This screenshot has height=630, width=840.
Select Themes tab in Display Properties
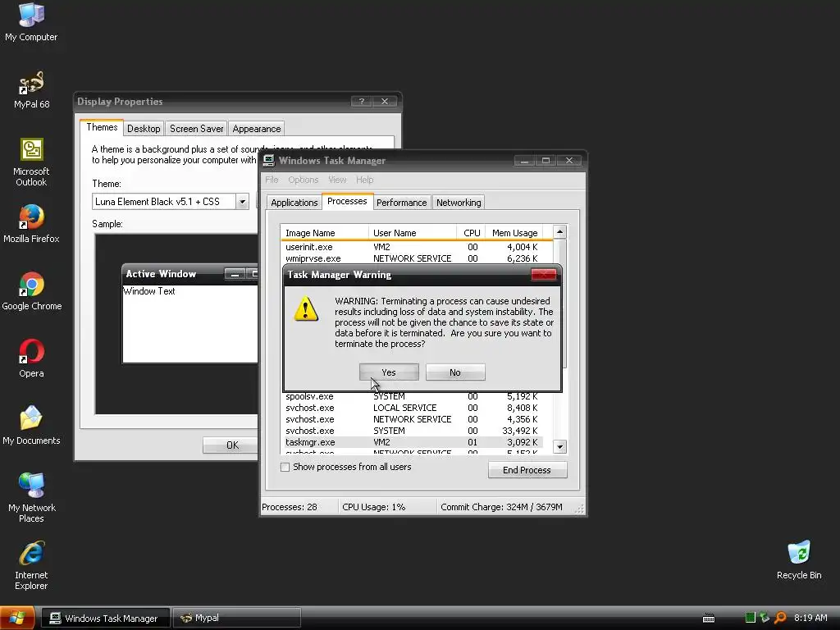pyautogui.click(x=102, y=127)
